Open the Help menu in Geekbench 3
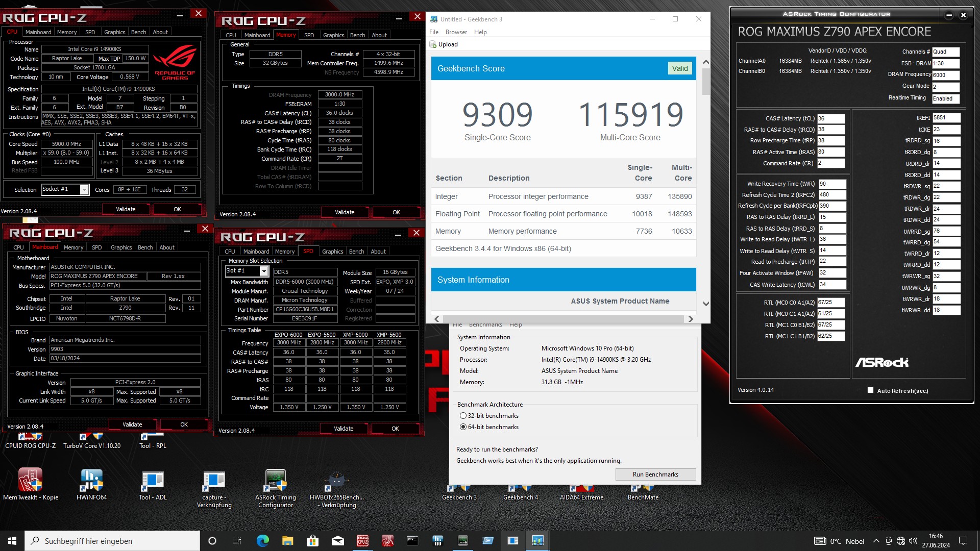Viewport: 980px width, 551px height. pyautogui.click(x=480, y=32)
